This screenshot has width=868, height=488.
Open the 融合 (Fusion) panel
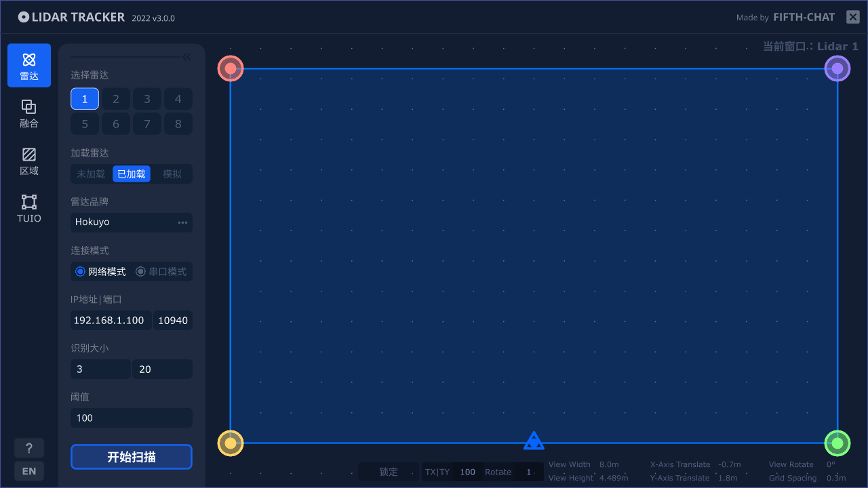coord(28,113)
